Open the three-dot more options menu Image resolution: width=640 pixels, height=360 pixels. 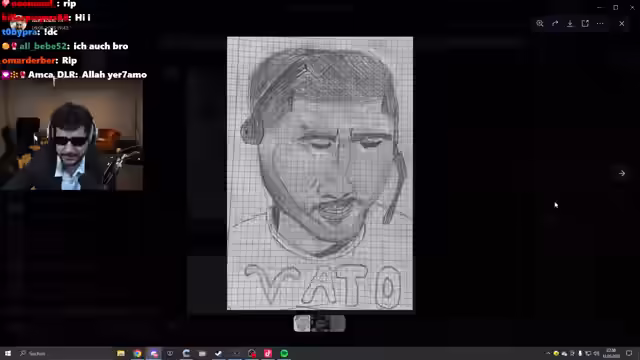[600, 24]
